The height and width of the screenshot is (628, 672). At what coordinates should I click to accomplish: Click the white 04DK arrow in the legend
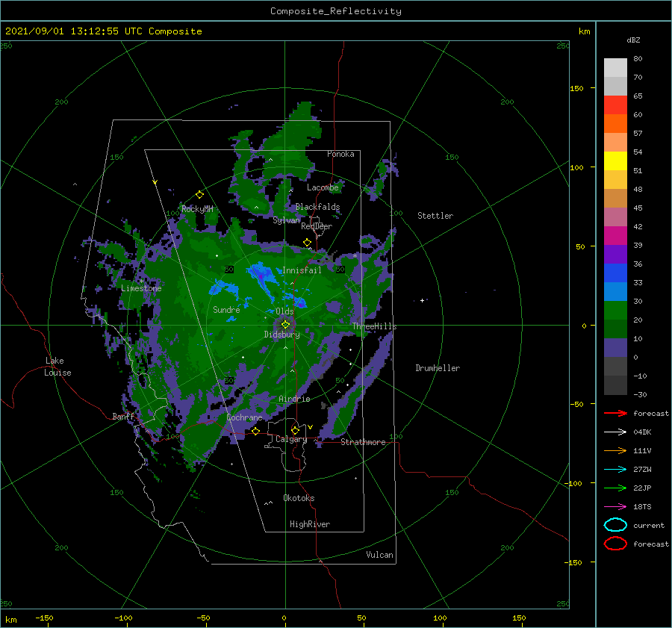pyautogui.click(x=615, y=432)
